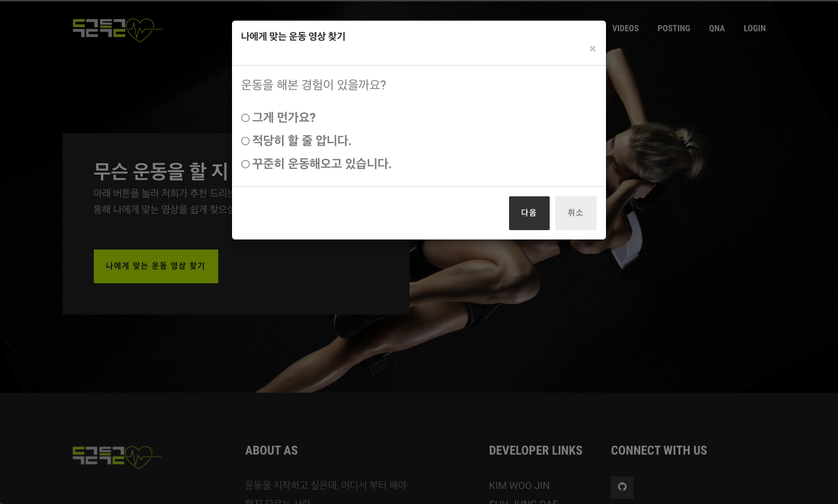This screenshot has width=838, height=504.
Task: Select the '그게 먼가요?' radio option
Action: point(245,118)
